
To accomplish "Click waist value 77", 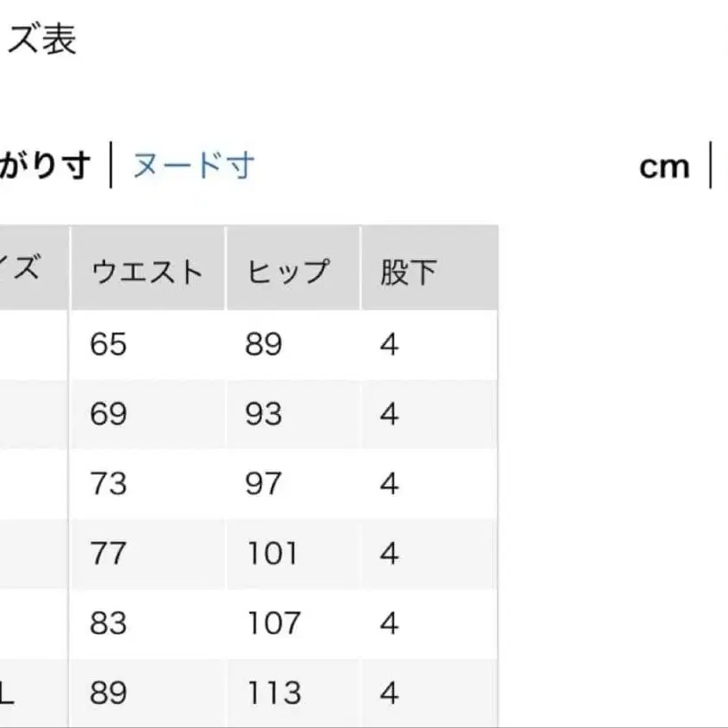I will [109, 554].
